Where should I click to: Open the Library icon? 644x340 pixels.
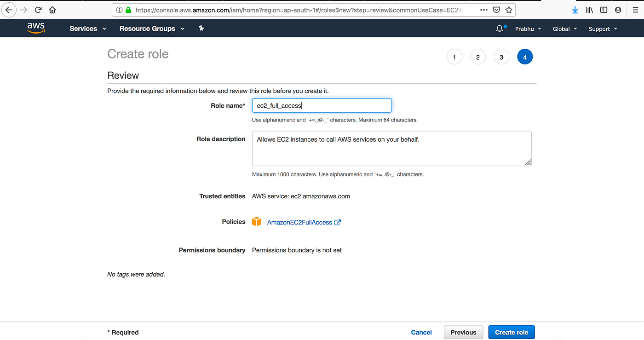[589, 10]
